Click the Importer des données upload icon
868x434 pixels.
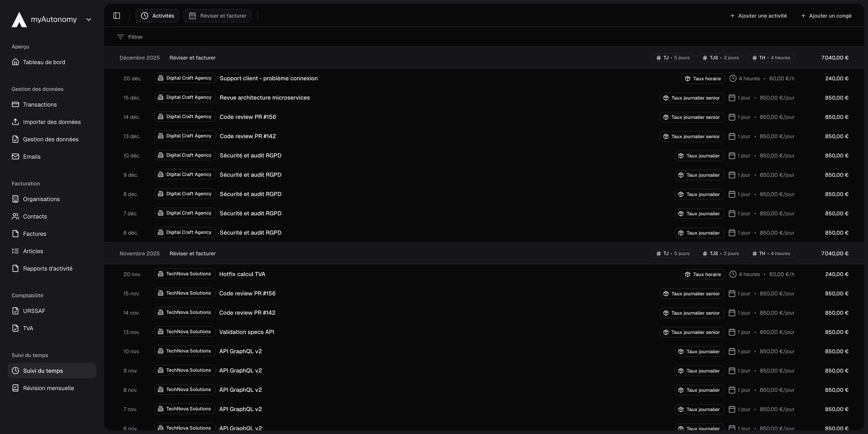tap(15, 122)
